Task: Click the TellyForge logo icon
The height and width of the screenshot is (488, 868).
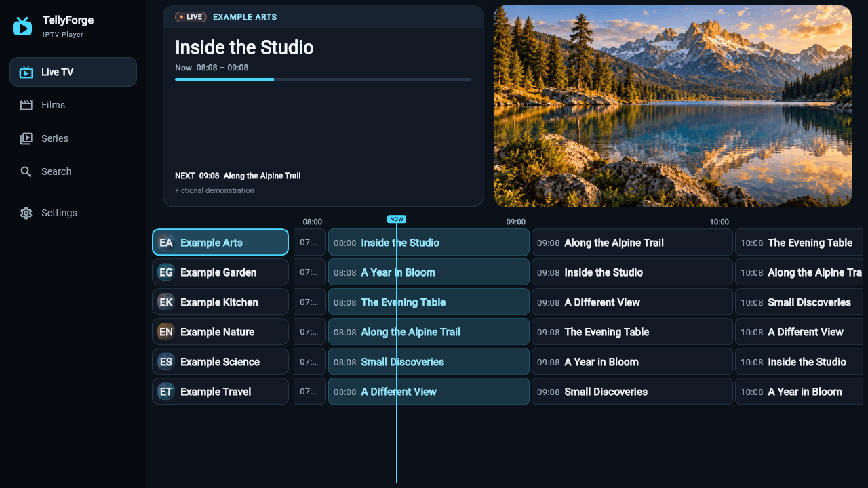Action: (x=22, y=26)
